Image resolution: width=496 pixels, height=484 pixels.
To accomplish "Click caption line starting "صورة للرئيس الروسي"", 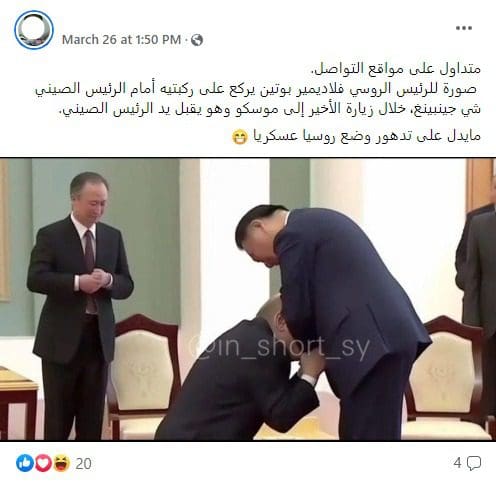I will (258, 89).
